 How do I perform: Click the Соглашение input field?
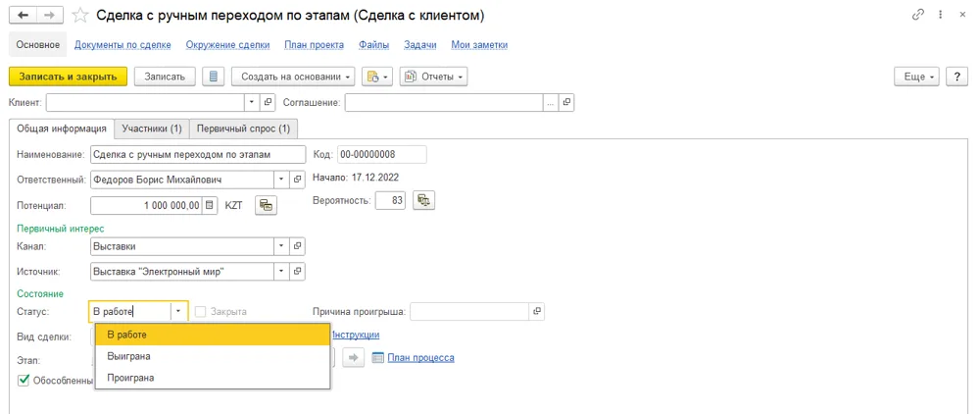point(444,102)
